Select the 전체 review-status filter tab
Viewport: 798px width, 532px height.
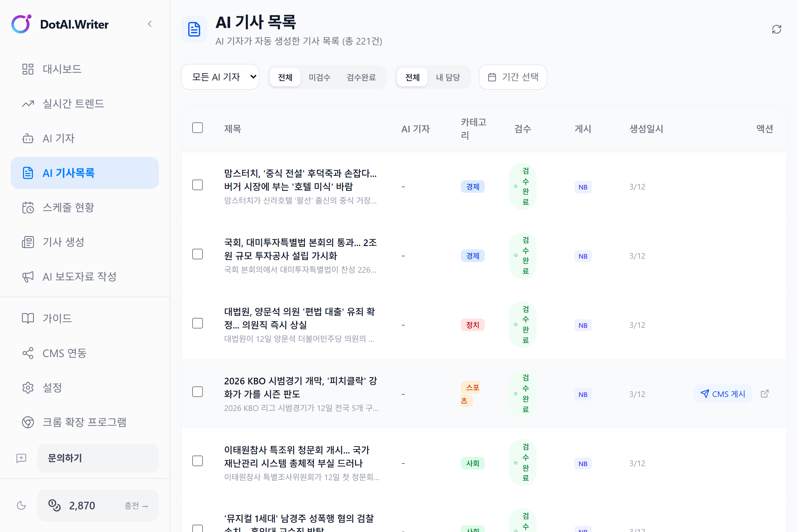tap(285, 77)
